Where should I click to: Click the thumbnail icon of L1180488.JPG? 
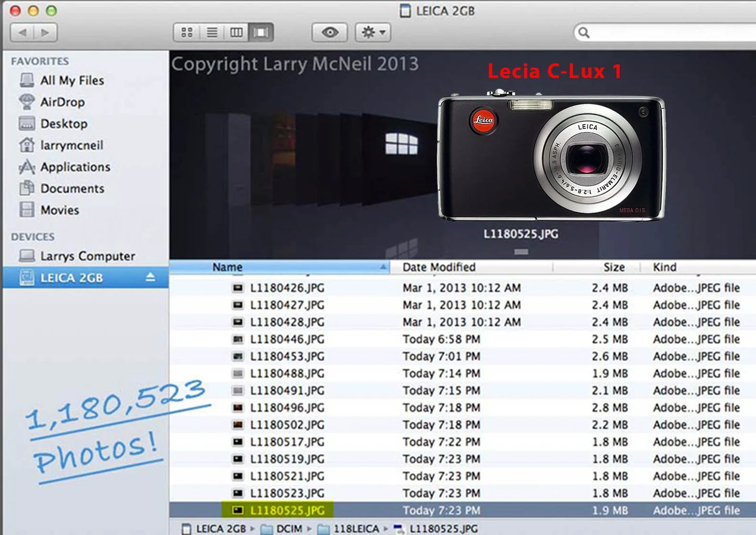pyautogui.click(x=238, y=373)
